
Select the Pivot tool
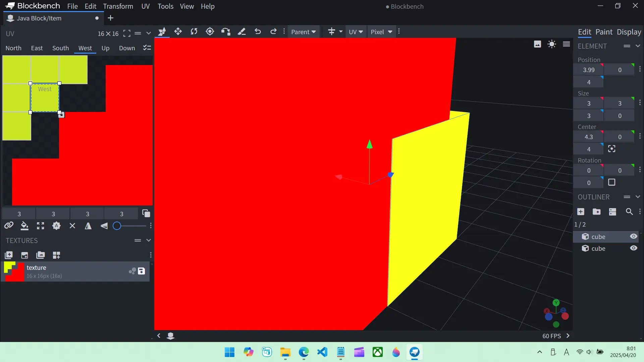coord(210,32)
